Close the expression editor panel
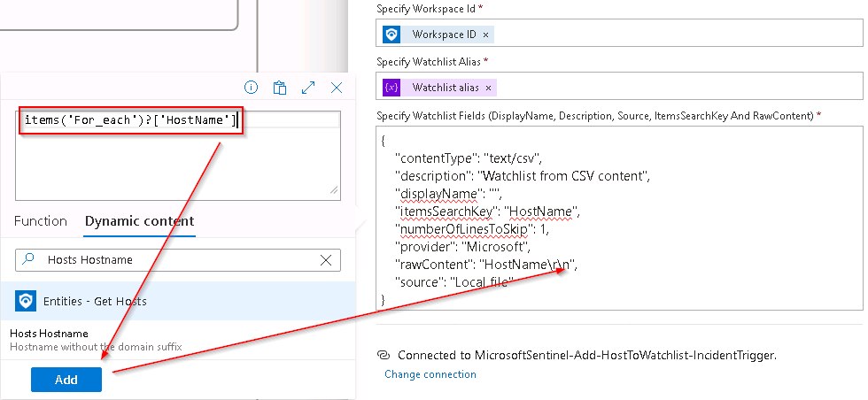The height and width of the screenshot is (400, 868). pos(337,88)
